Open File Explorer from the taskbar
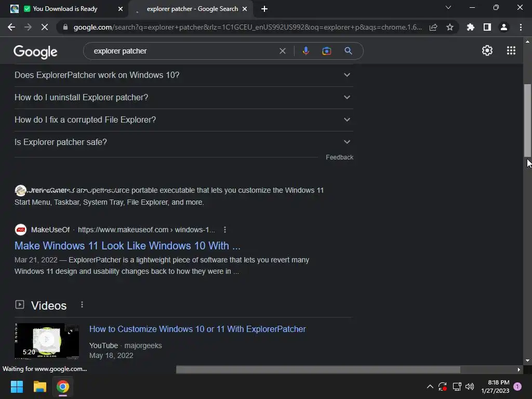This screenshot has width=532, height=399. [39, 387]
